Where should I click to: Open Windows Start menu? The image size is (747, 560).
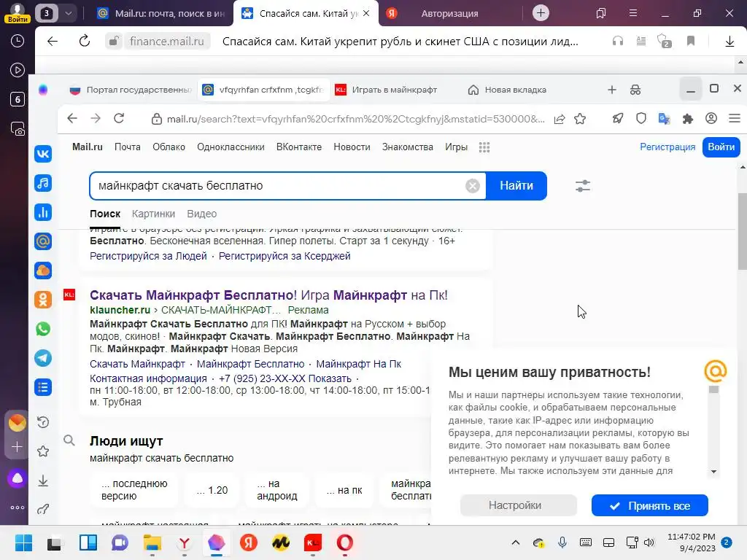tap(23, 542)
